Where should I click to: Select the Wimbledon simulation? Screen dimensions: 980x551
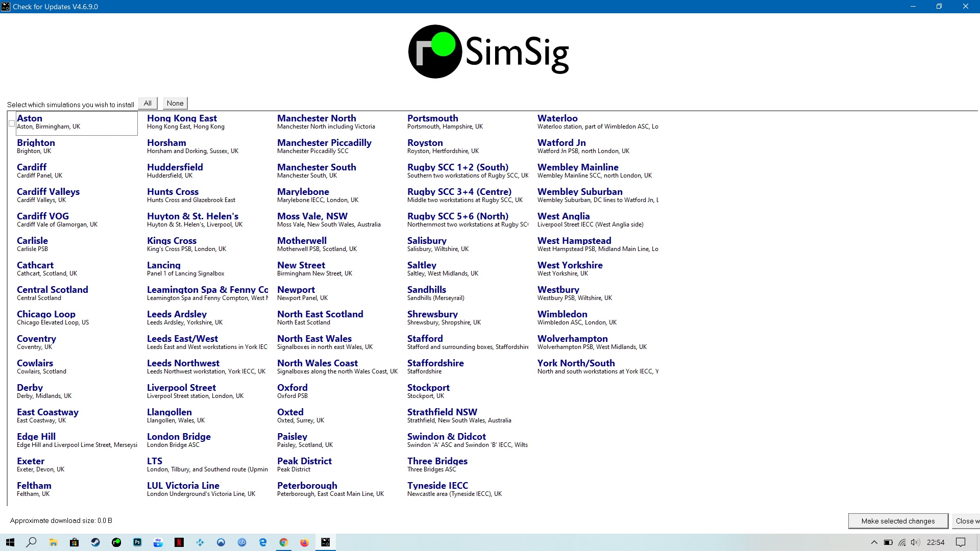pos(577,317)
